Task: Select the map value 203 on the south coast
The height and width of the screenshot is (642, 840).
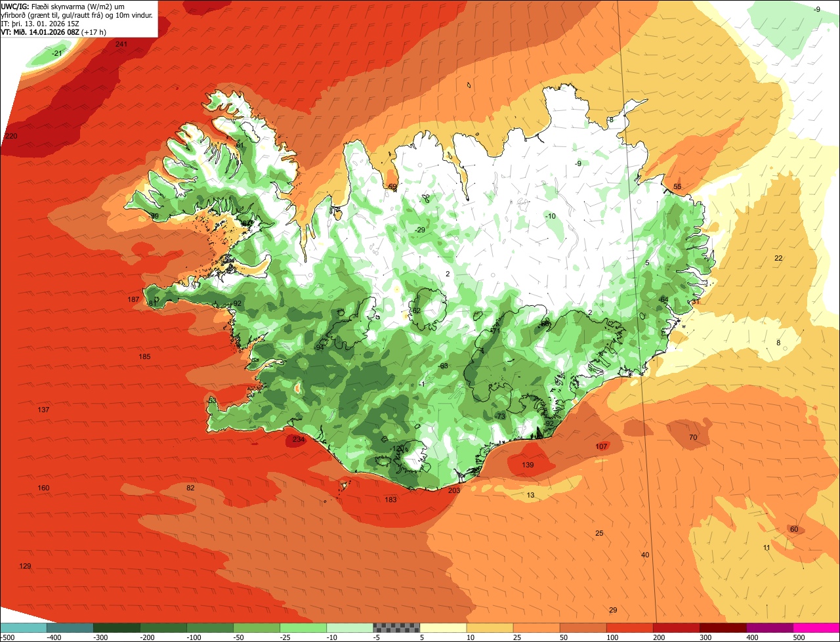Action: click(x=454, y=490)
